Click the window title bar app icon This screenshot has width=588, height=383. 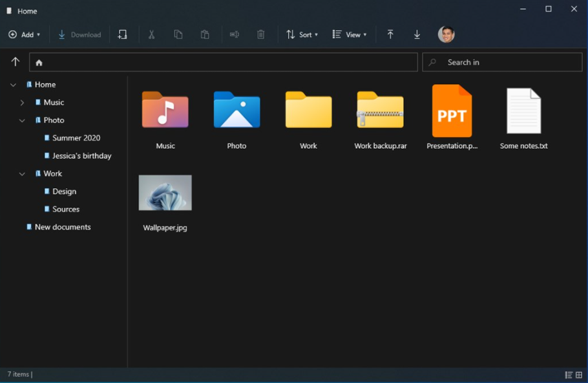point(9,11)
